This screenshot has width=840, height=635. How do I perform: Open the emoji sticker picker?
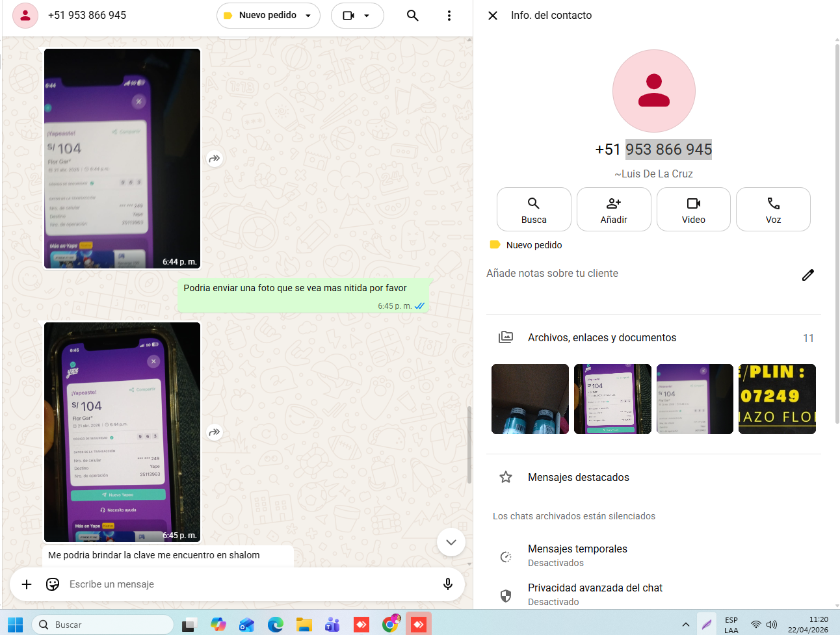(53, 584)
